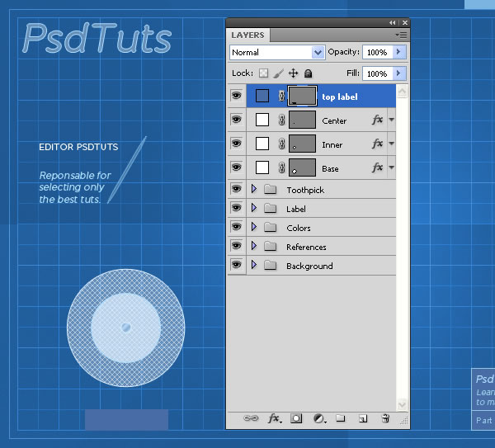Select the LAYERS tab
The width and height of the screenshot is (495, 448).
247,35
